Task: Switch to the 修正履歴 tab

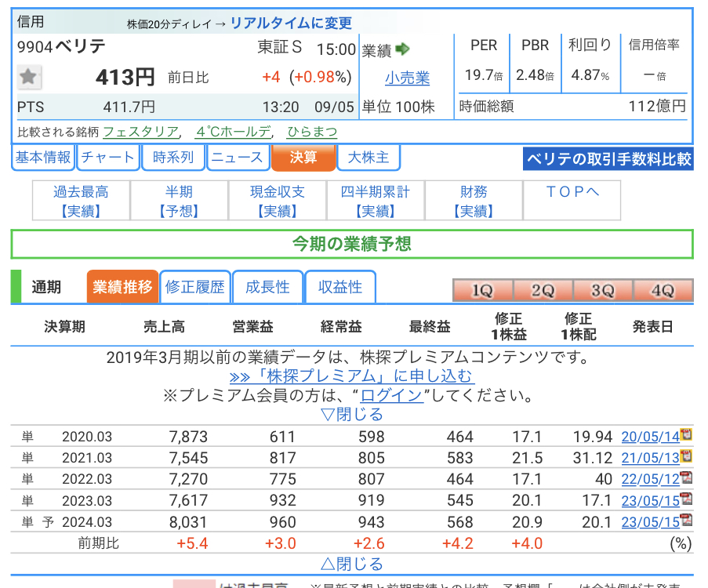Action: pyautogui.click(x=195, y=287)
